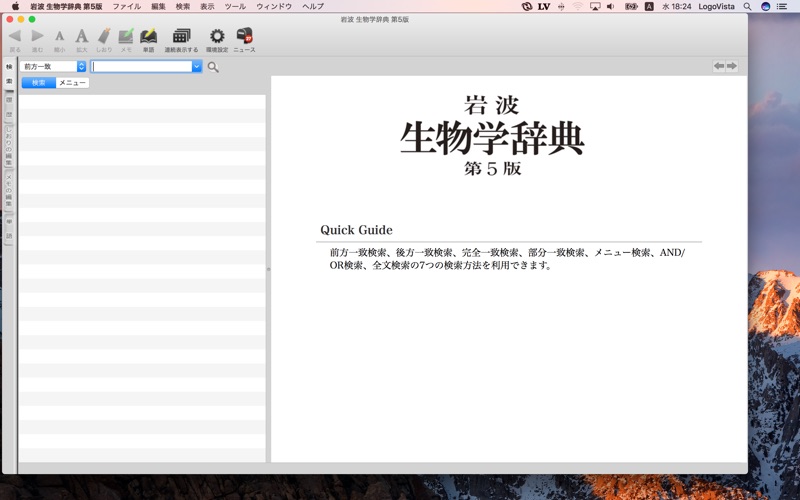
Task: Shrink text with the 縮小 icon
Action: click(59, 37)
